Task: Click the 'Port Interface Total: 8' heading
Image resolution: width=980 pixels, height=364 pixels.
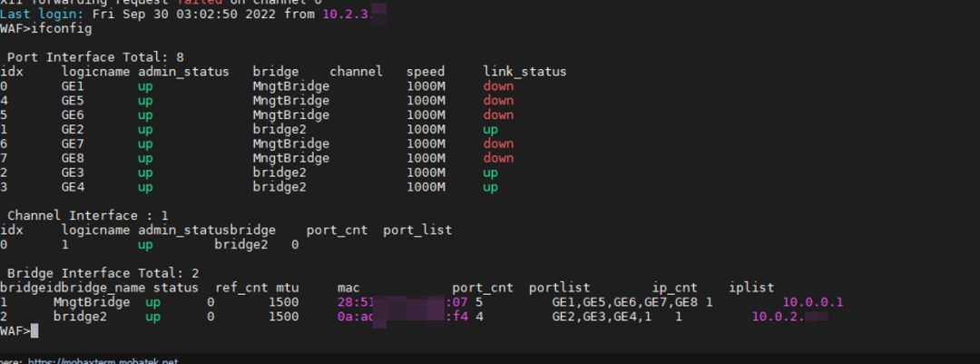Action: click(95, 57)
